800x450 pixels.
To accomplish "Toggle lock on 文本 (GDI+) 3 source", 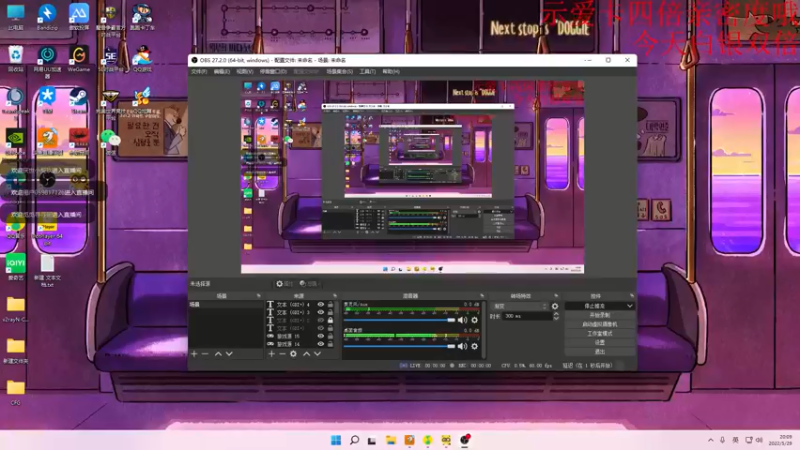I will point(331,312).
